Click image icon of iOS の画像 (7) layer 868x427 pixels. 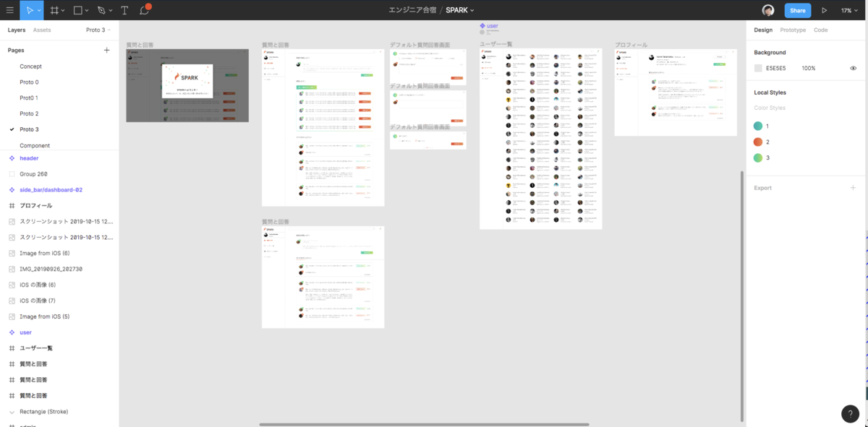pyautogui.click(x=12, y=301)
